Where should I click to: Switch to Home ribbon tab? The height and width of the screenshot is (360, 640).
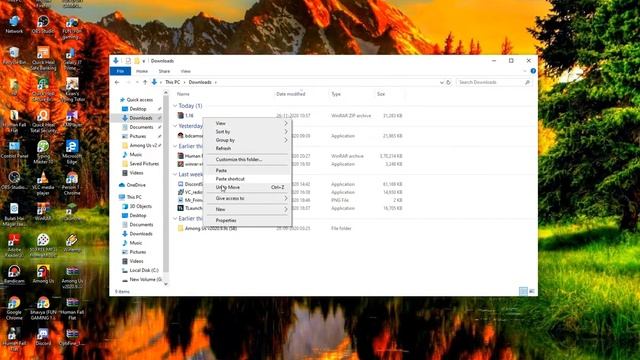point(142,71)
